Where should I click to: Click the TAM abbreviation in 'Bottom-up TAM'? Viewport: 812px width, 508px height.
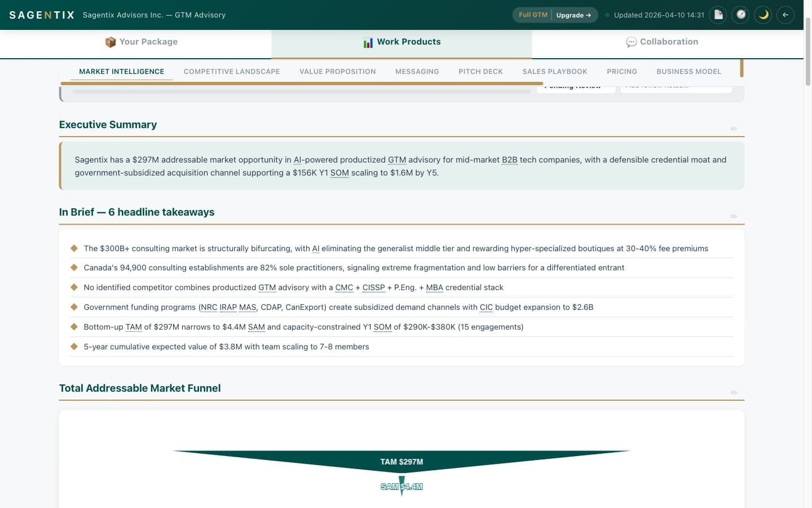click(x=134, y=327)
